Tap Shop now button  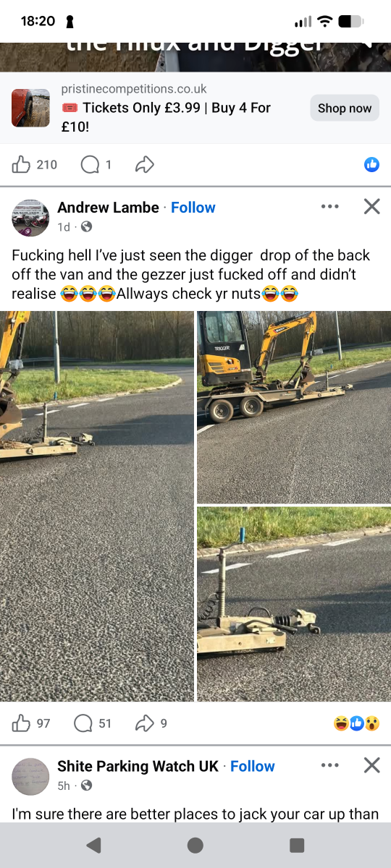345,108
